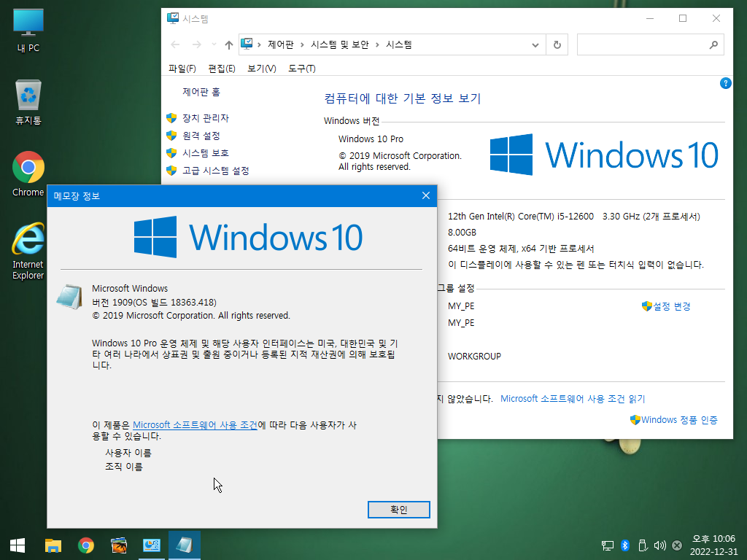This screenshot has height=560, width=747.
Task: Switch to the System control panel taskbar button
Action: pyautogui.click(x=152, y=545)
